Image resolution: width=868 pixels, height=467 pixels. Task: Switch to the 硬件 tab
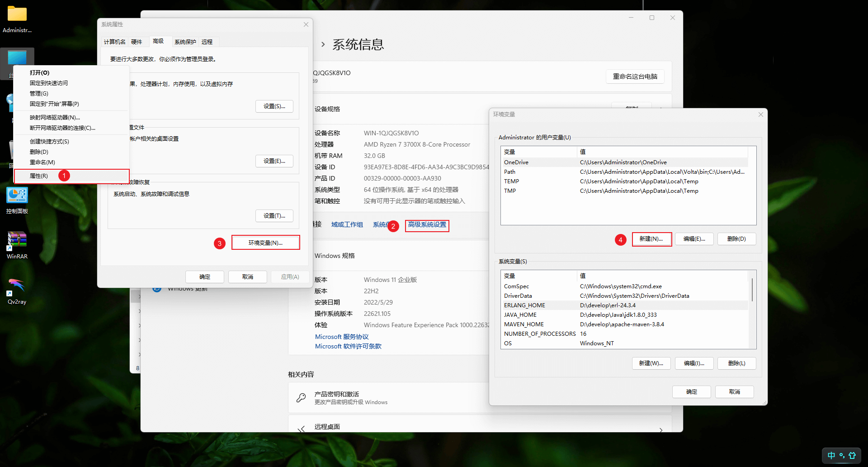coord(137,42)
